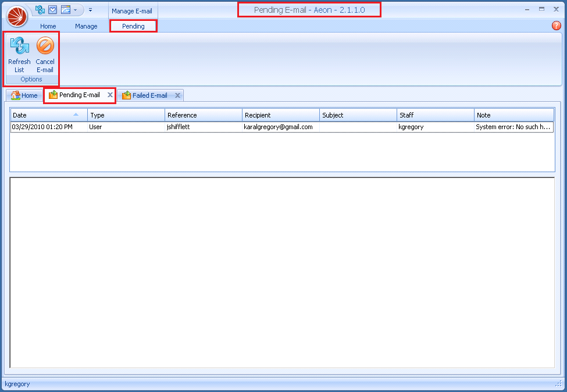567x392 pixels.
Task: Sort entries by Staff column
Action: (x=434, y=115)
